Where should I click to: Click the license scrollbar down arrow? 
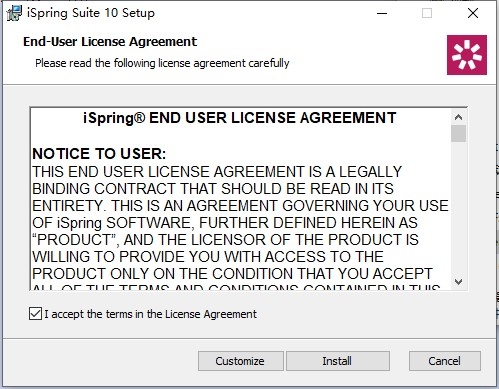point(458,282)
